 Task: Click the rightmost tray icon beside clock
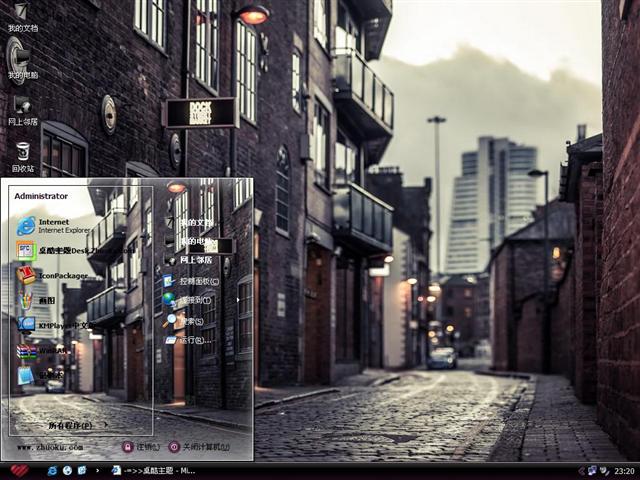click(x=604, y=471)
